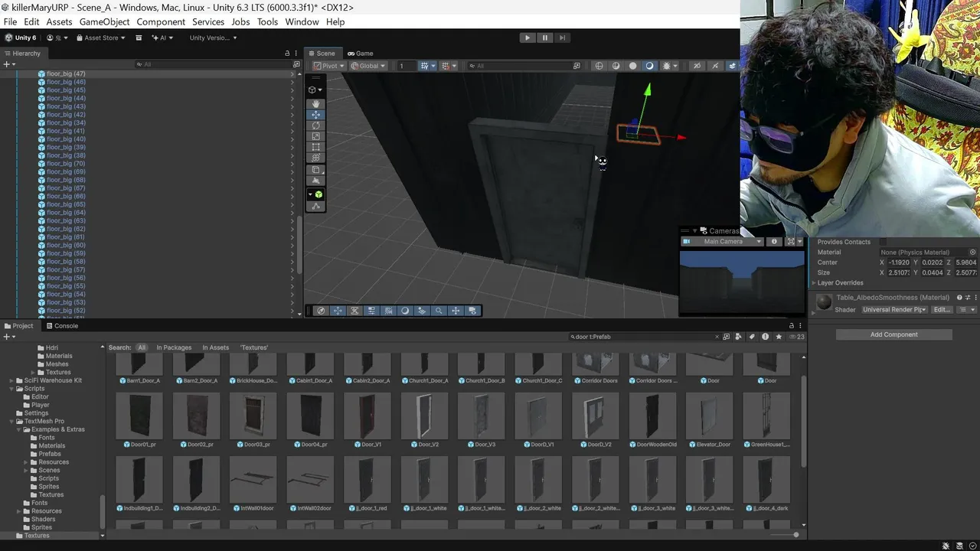Click the shader Edit... button
Screen dimensions: 980x551
[941, 310]
